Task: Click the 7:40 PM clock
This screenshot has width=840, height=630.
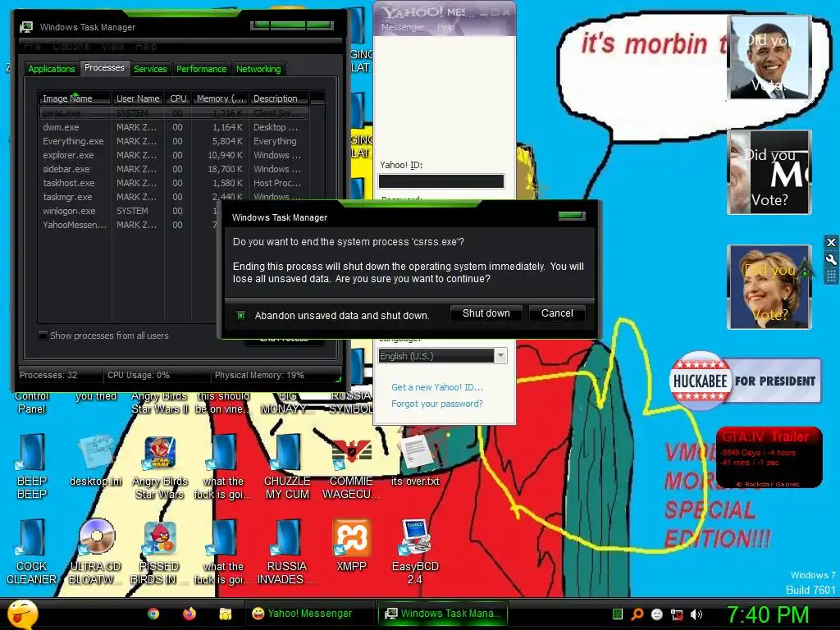Action: 768,614
